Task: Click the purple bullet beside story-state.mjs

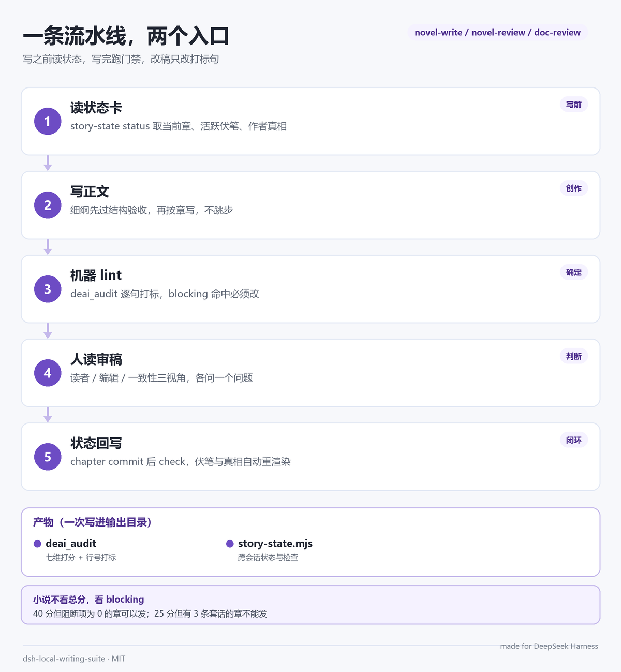Action: [x=230, y=544]
